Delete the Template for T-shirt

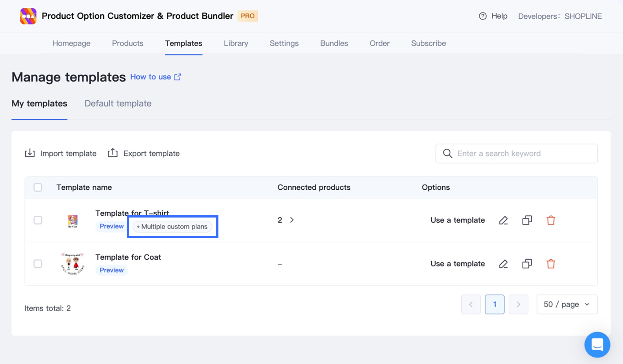(x=551, y=220)
